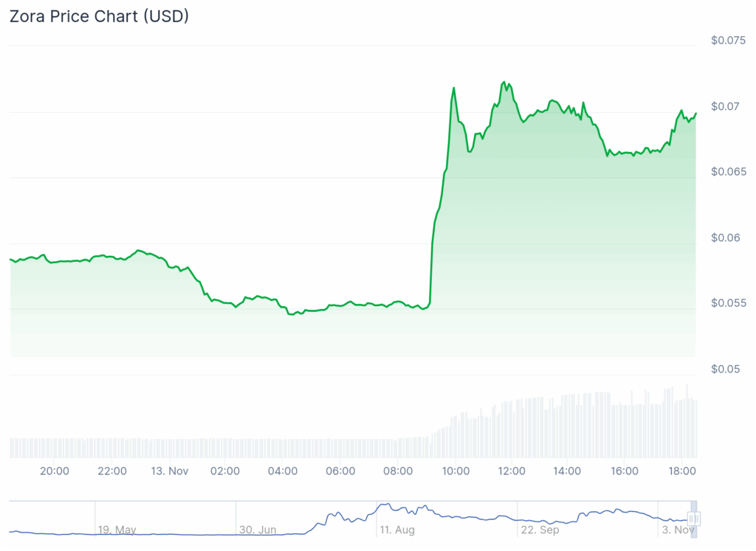Click the $0.075 price axis label
Viewport: 756px width, 551px height.
[x=727, y=41]
